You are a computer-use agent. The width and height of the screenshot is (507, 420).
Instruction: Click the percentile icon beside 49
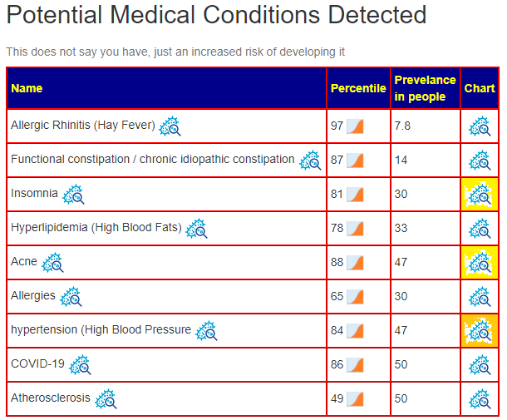355,399
